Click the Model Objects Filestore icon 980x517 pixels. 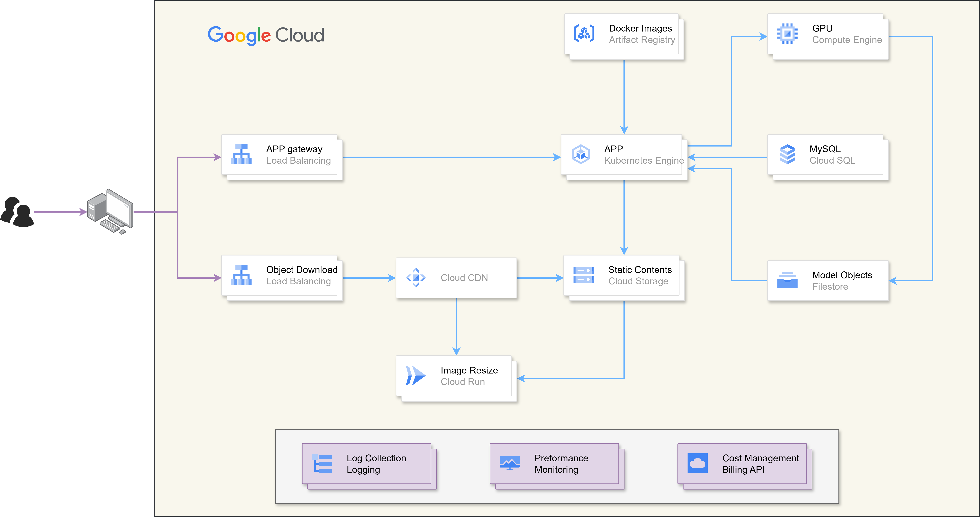(x=787, y=280)
